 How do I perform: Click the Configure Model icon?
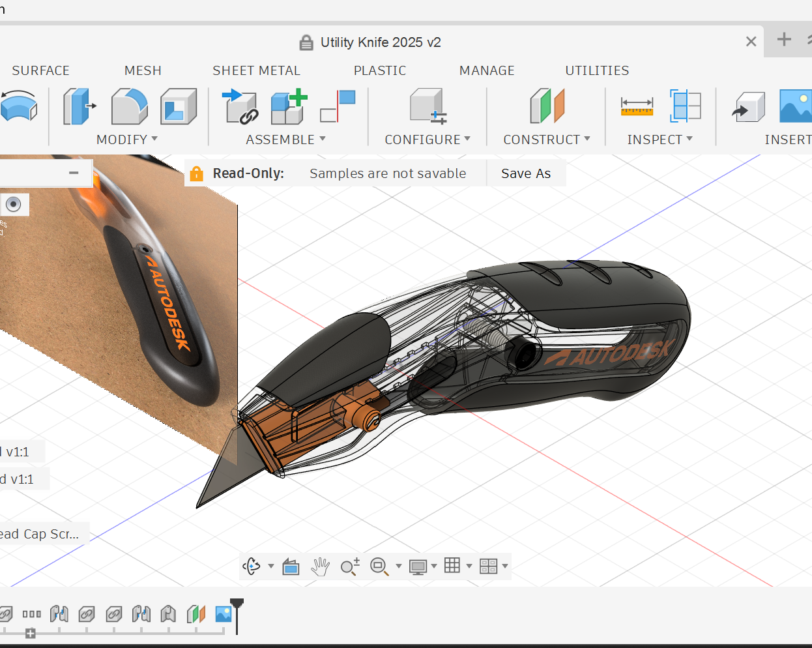[428, 107]
